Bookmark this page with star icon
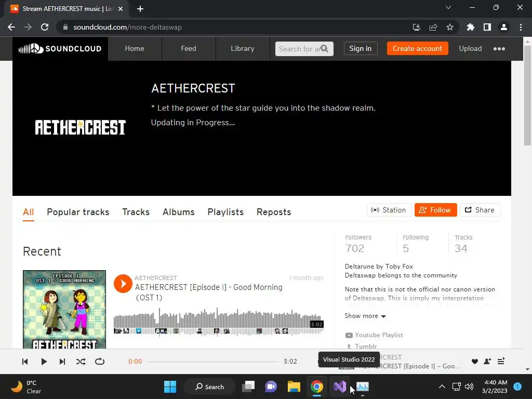532x399 pixels. coord(450,27)
